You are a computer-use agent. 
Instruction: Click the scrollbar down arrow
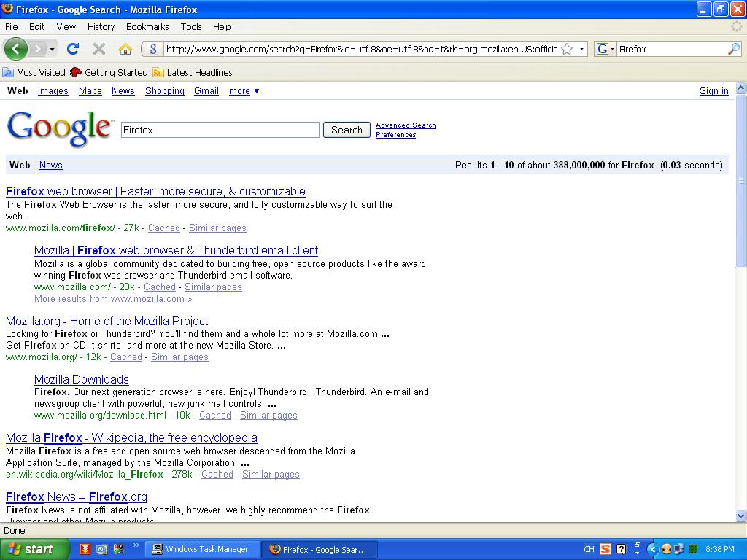tap(740, 516)
